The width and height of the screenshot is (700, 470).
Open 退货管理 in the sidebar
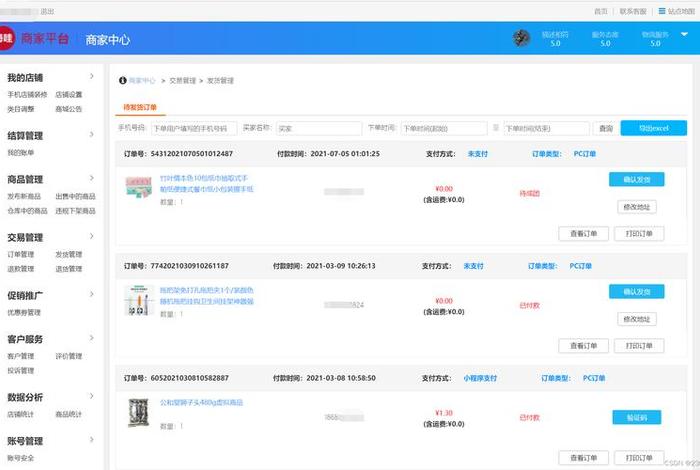click(69, 269)
